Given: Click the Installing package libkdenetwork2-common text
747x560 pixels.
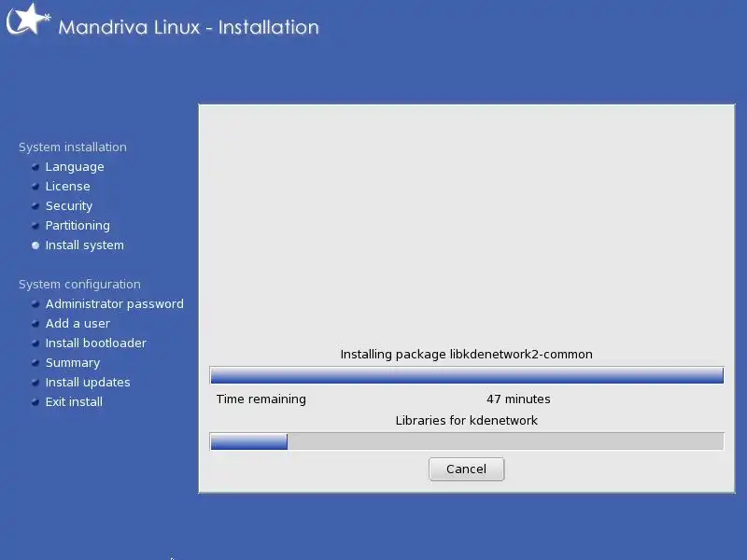Looking at the screenshot, I should click(466, 355).
